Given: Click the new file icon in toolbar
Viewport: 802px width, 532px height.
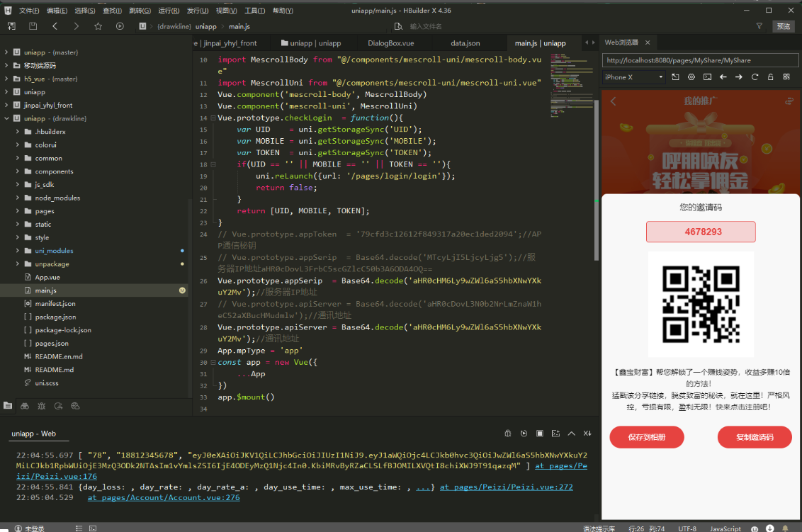Looking at the screenshot, I should point(11,26).
